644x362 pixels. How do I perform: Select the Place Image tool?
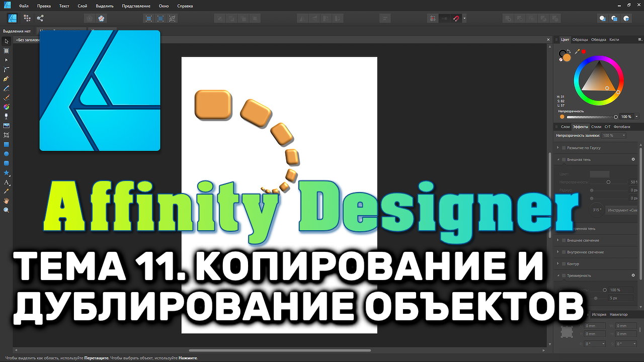click(7, 126)
